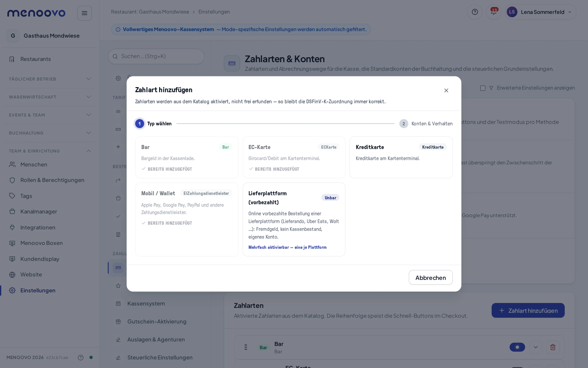Click the Zahlart hinzufügen blue button
The width and height of the screenshot is (588, 368).
tap(528, 310)
